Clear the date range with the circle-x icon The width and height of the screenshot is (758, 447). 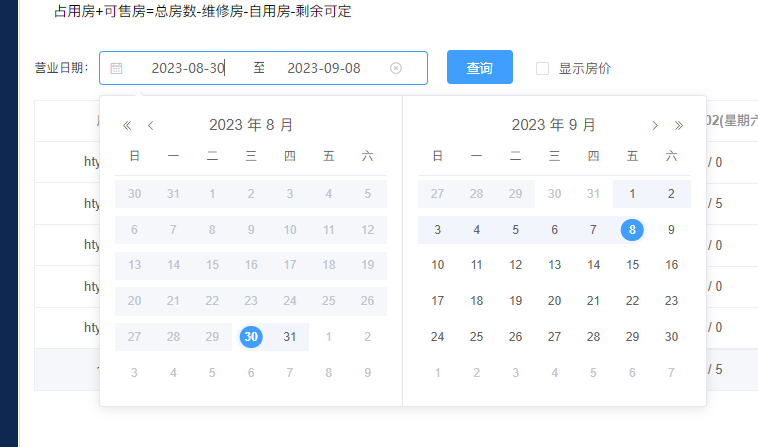tap(396, 68)
